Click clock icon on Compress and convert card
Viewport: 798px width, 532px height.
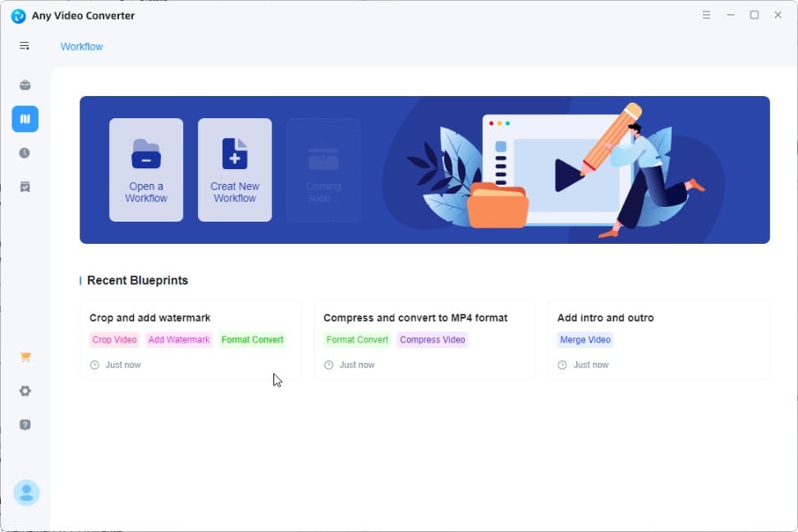(x=328, y=365)
